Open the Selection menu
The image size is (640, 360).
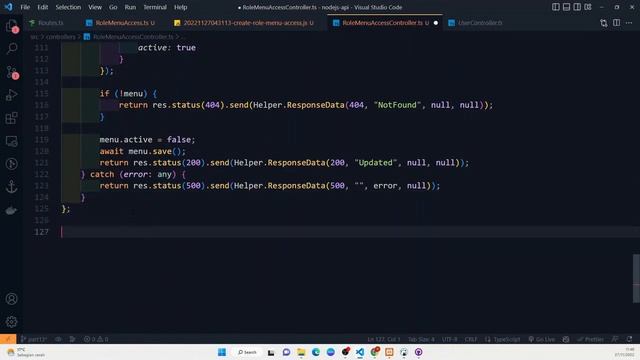68,7
